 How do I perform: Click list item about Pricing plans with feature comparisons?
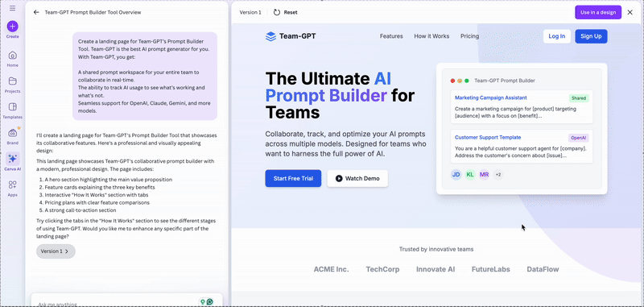[97, 202]
